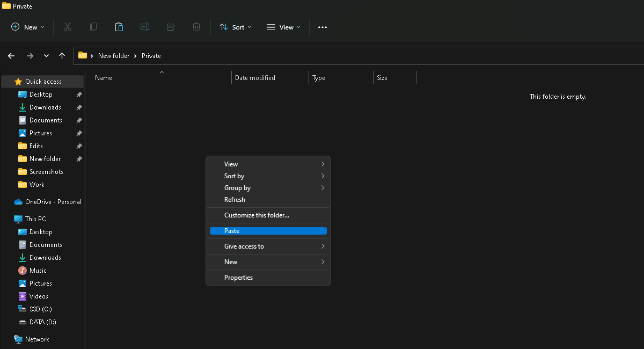Select SSD (C:) drive in sidebar
The width and height of the screenshot is (644, 349).
coord(40,309)
